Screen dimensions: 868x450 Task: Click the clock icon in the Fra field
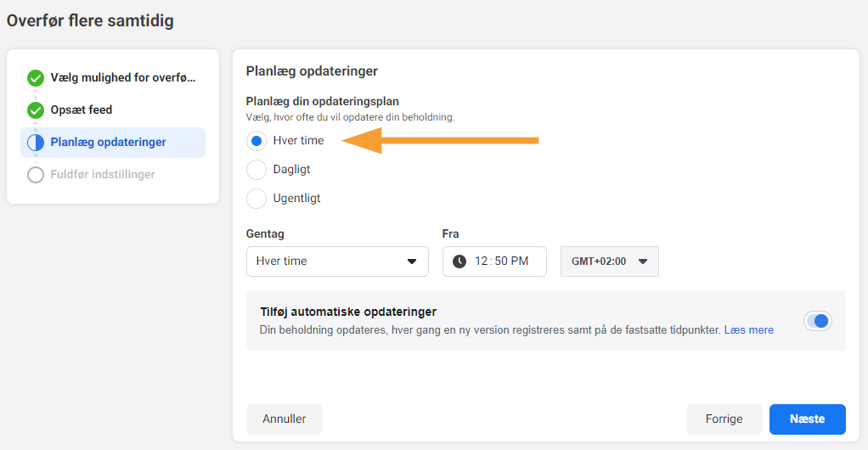click(x=459, y=262)
